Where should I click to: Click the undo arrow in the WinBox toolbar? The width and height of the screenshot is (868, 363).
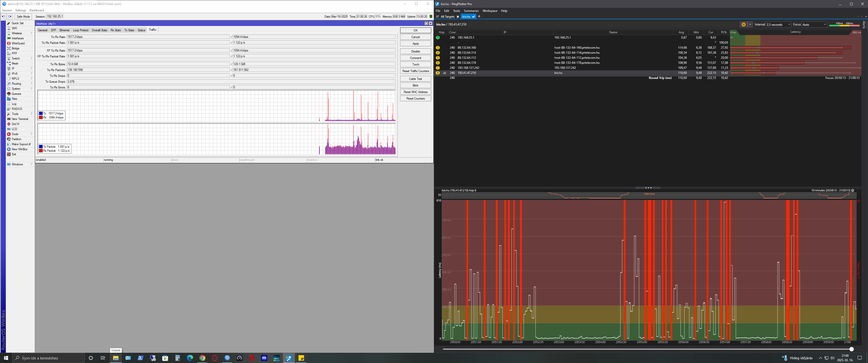(3, 16)
